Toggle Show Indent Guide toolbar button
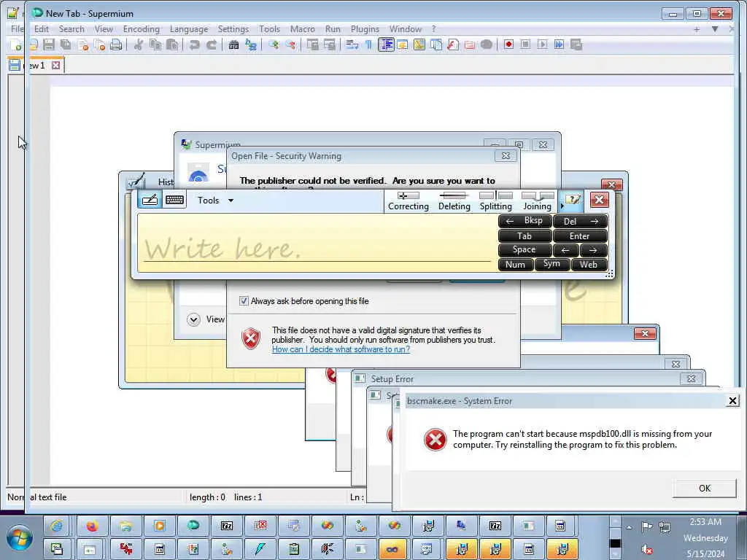The image size is (747, 560). [x=385, y=44]
